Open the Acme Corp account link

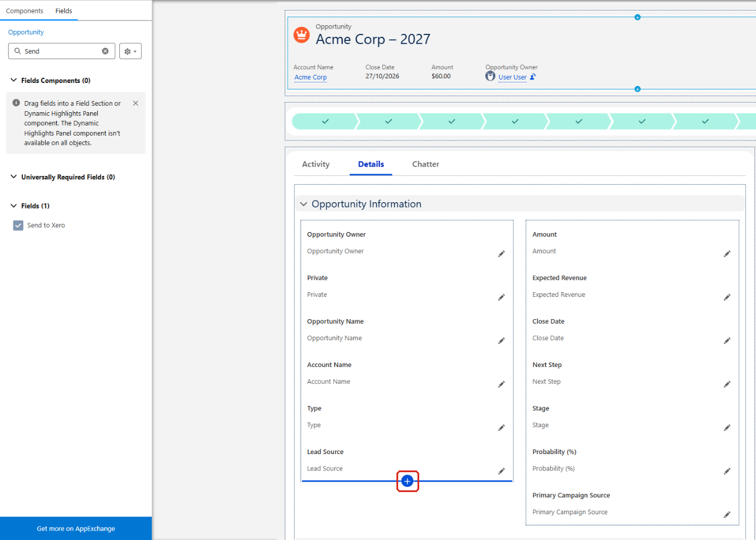310,77
